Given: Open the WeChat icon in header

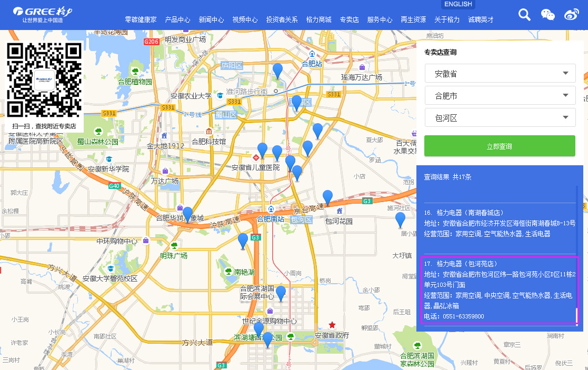Looking at the screenshot, I should [547, 15].
